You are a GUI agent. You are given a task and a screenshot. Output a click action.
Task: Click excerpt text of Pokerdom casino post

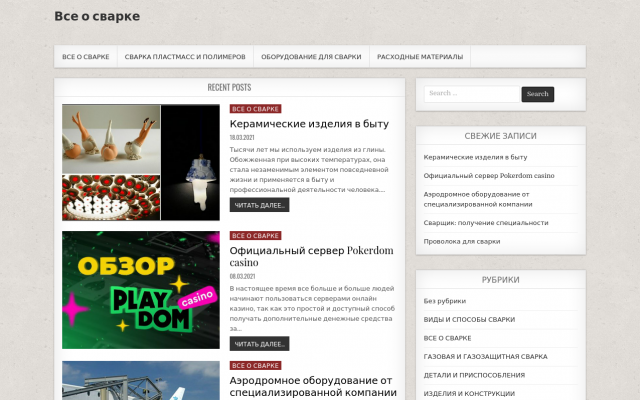click(312, 309)
